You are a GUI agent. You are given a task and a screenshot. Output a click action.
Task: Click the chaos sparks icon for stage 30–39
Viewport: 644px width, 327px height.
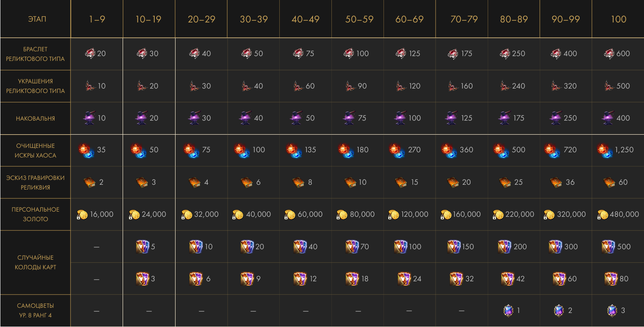(242, 151)
